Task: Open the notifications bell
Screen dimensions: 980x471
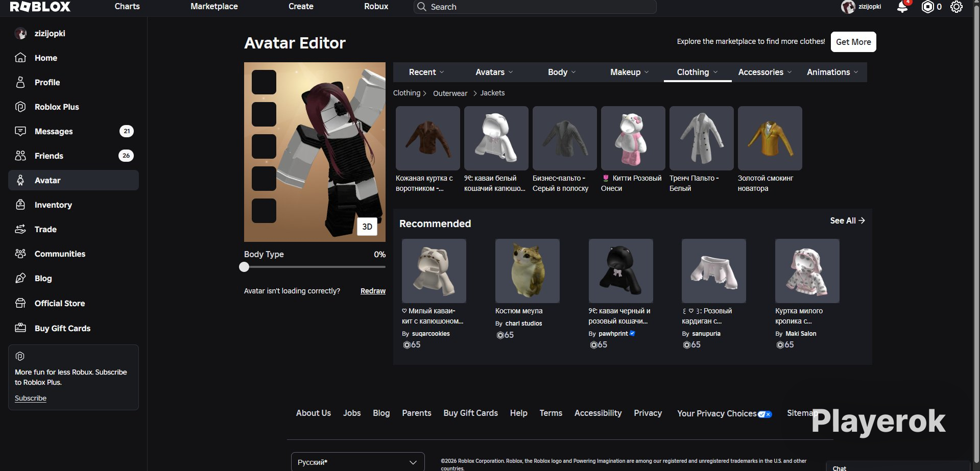Action: click(x=902, y=7)
